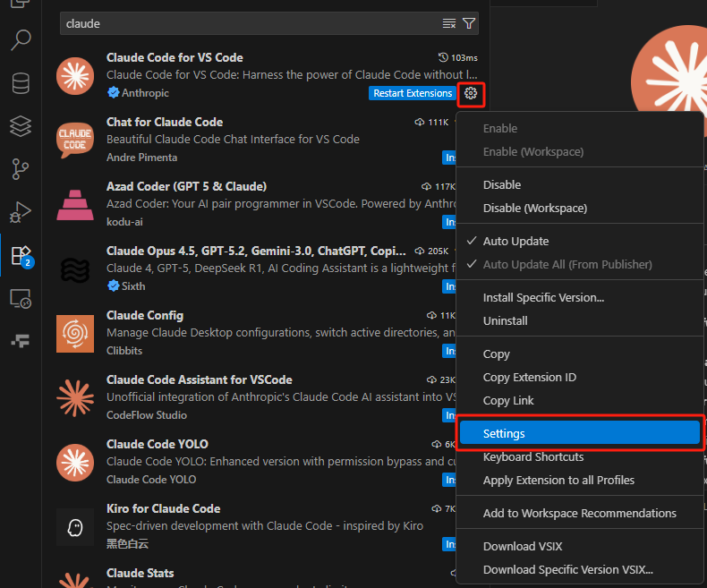This screenshot has width=707, height=588.
Task: Clear extensions search results icon
Action: pos(449,23)
